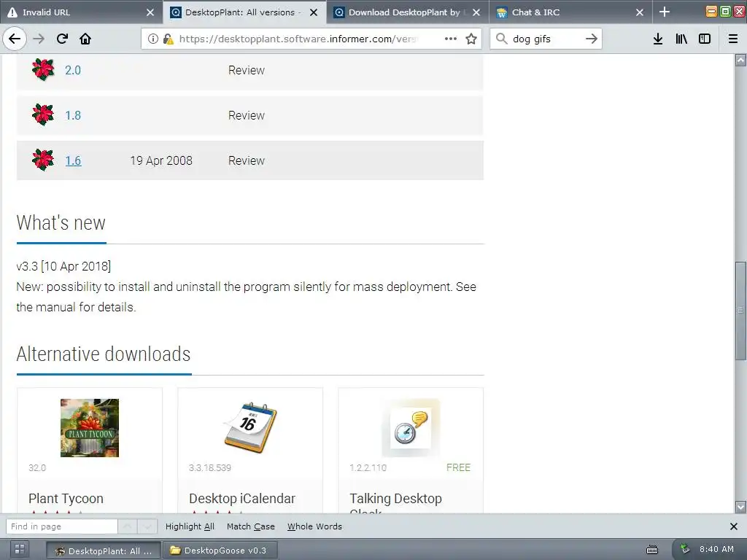
Task: Click the forward navigation arrow
Action: point(39,39)
